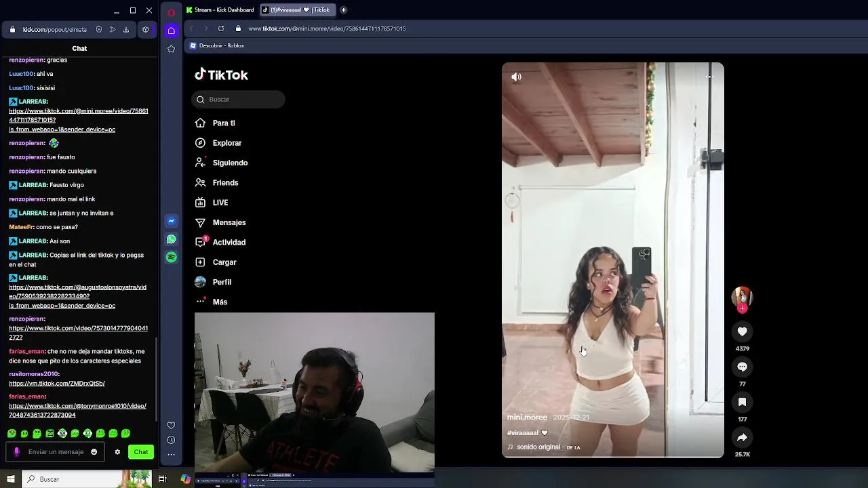Go to Siguiendo feed in TikTok
The height and width of the screenshot is (488, 868).
(x=221, y=163)
